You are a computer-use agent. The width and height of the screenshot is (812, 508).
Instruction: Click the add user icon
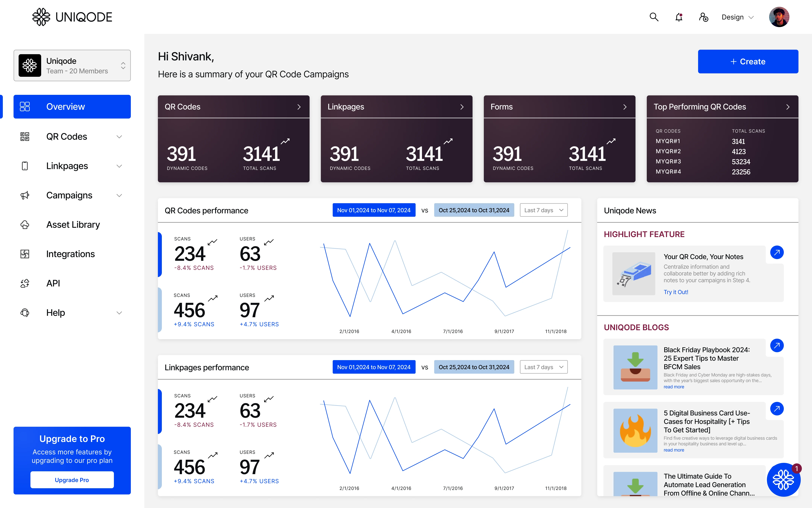point(703,17)
